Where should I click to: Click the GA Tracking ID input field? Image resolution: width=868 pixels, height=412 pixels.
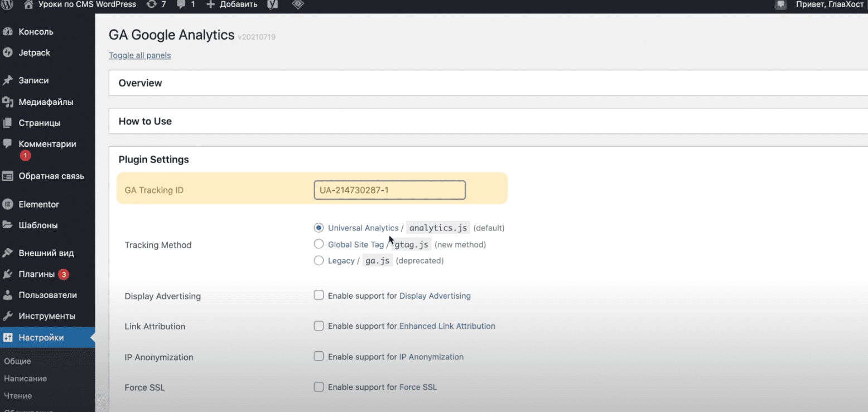pos(389,190)
